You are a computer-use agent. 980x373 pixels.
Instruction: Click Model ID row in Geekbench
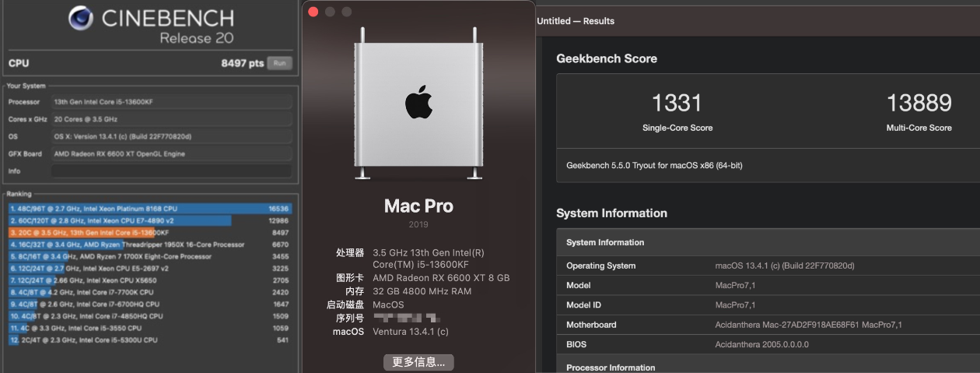tap(768, 305)
